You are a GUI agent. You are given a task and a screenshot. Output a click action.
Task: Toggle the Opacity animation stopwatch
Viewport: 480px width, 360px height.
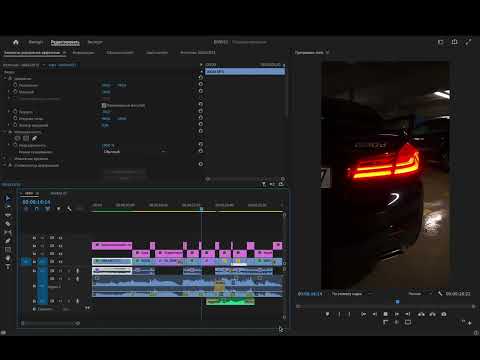tap(15, 145)
